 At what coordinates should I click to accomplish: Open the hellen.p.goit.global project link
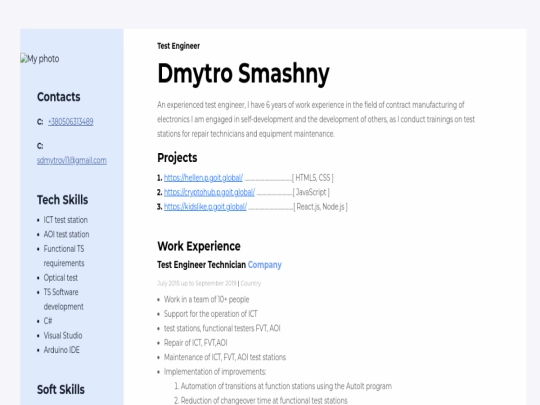203,178
